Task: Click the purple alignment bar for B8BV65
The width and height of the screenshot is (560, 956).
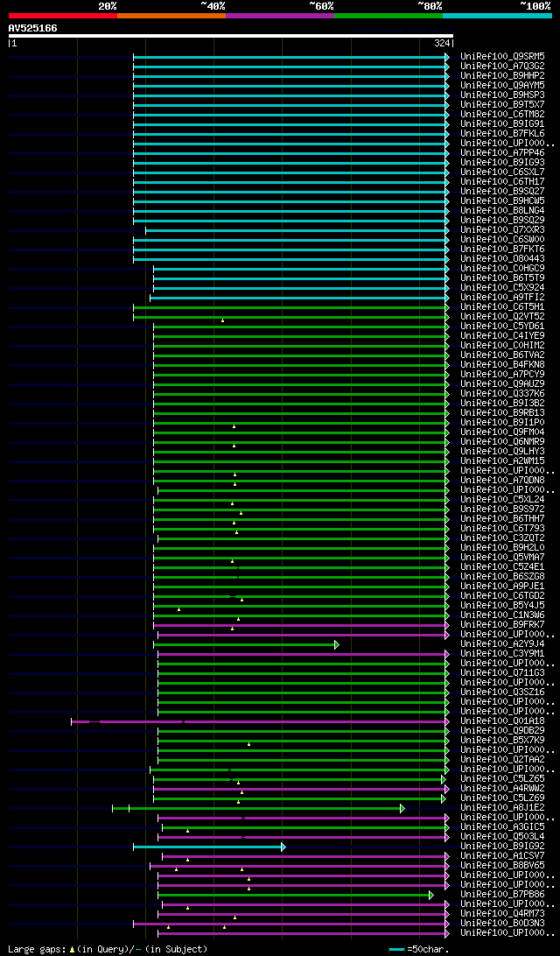Action: point(297,866)
